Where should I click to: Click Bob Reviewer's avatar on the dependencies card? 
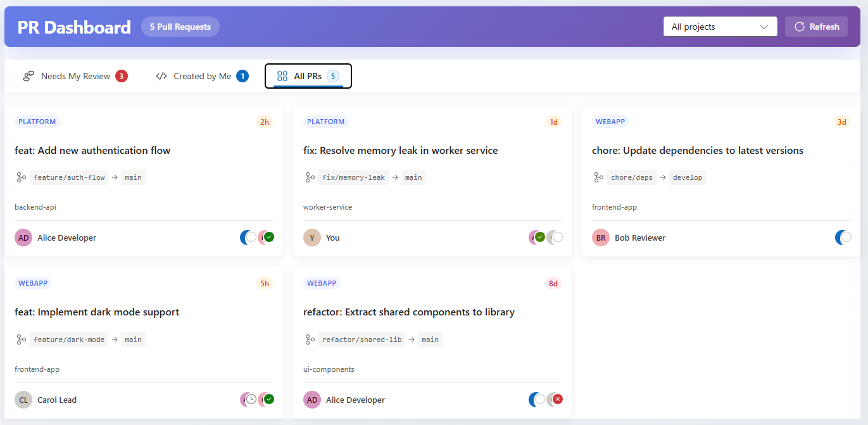[x=600, y=238]
